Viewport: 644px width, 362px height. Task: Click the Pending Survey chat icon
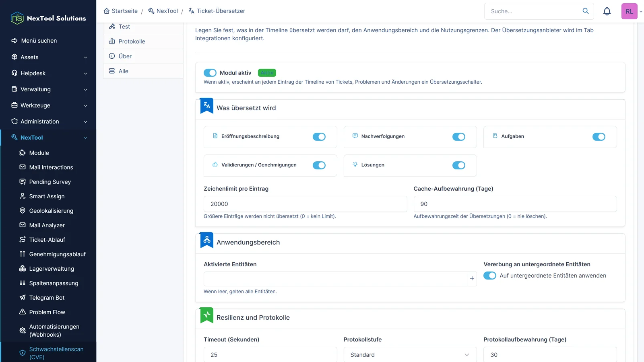(23, 181)
